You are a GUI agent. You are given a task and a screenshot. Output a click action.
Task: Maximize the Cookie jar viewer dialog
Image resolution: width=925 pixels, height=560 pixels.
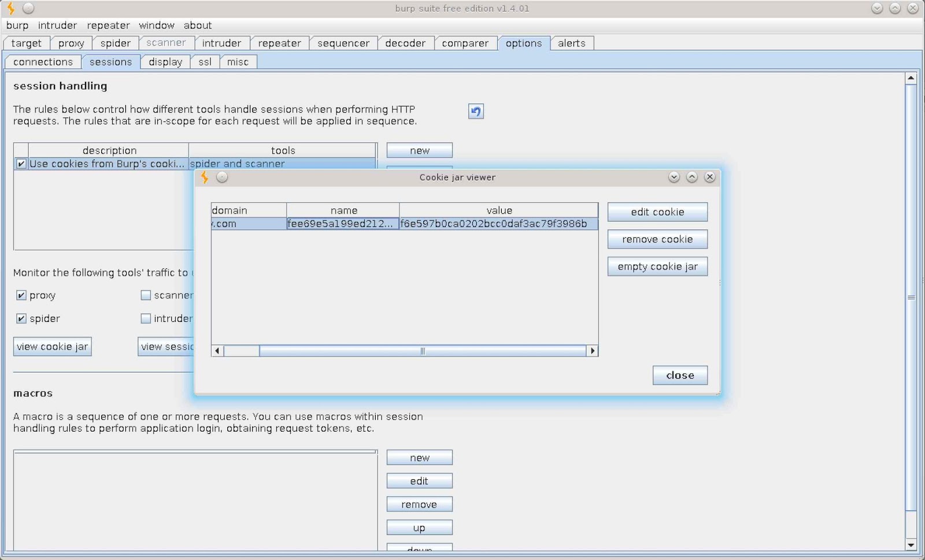click(692, 177)
